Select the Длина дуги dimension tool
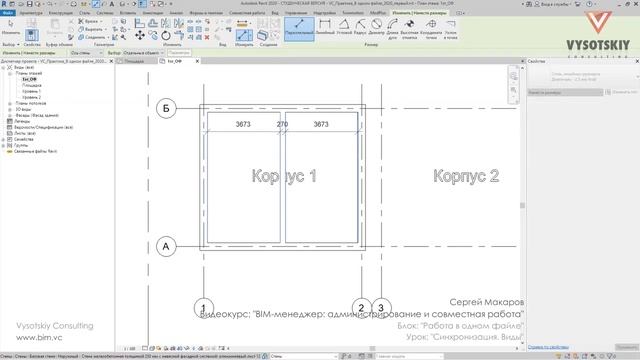The image size is (640, 360). (392, 29)
